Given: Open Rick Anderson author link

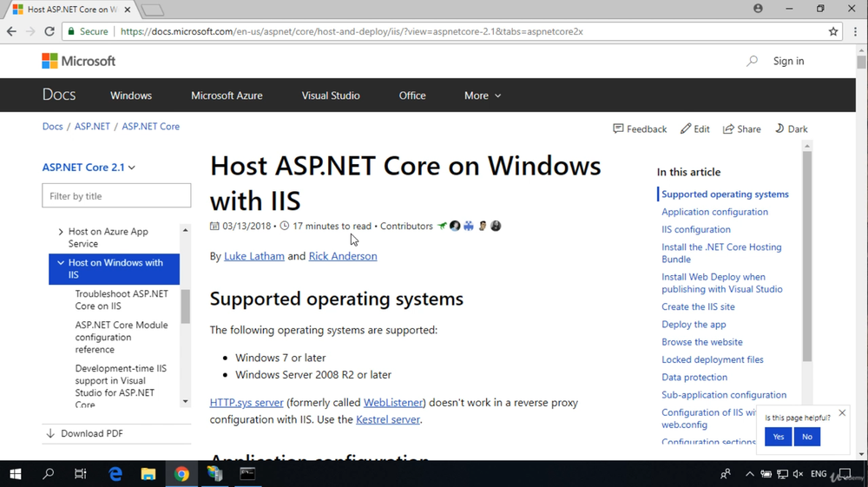Looking at the screenshot, I should tap(343, 256).
